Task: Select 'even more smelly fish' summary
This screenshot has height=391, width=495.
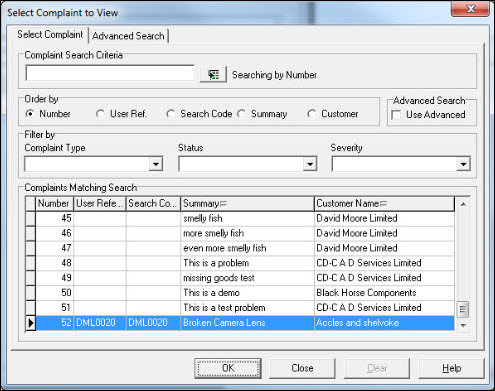Action: (x=247, y=248)
